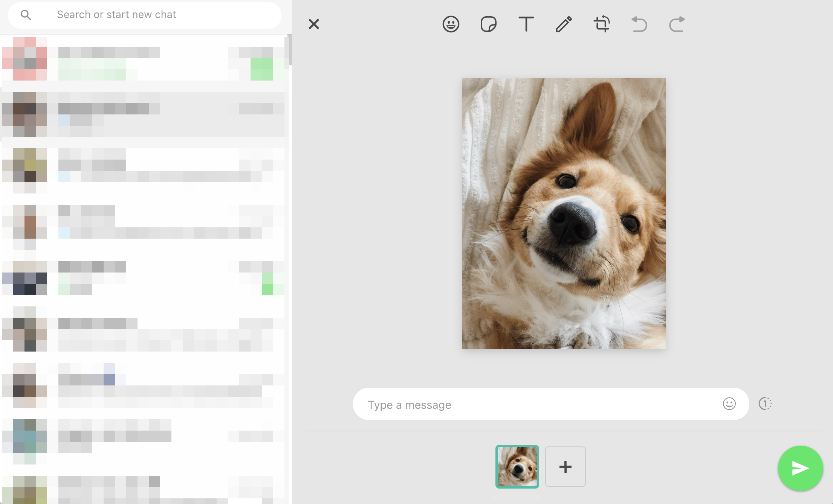Screen dimensions: 833x504
Task: Select the pencil drawing tool
Action: pos(564,24)
